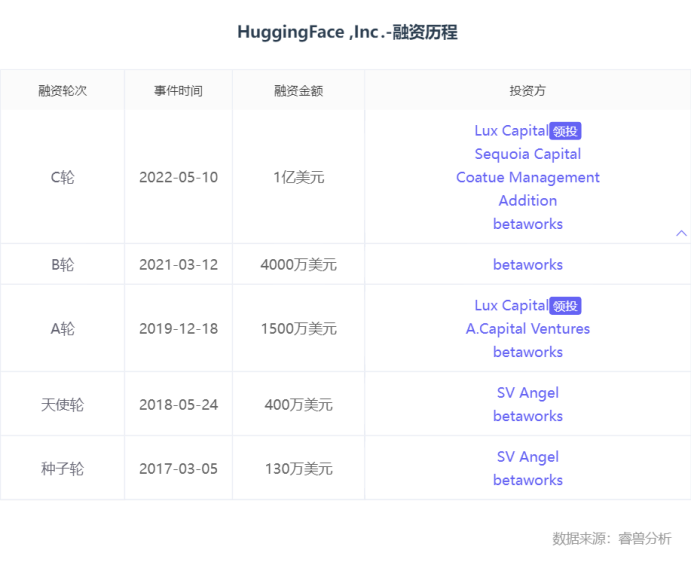This screenshot has width=692, height=575.
Task: Click date 2019-12-18
Action: (x=178, y=329)
